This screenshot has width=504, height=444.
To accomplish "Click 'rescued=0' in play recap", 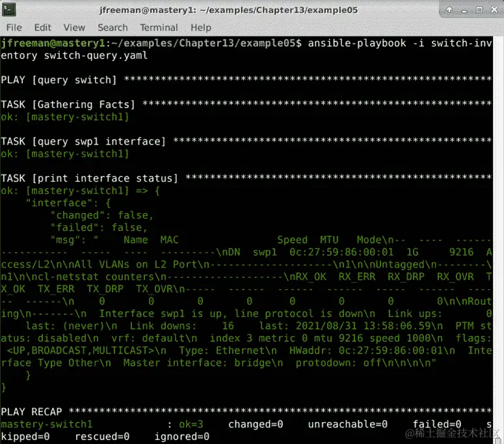I will (x=102, y=436).
